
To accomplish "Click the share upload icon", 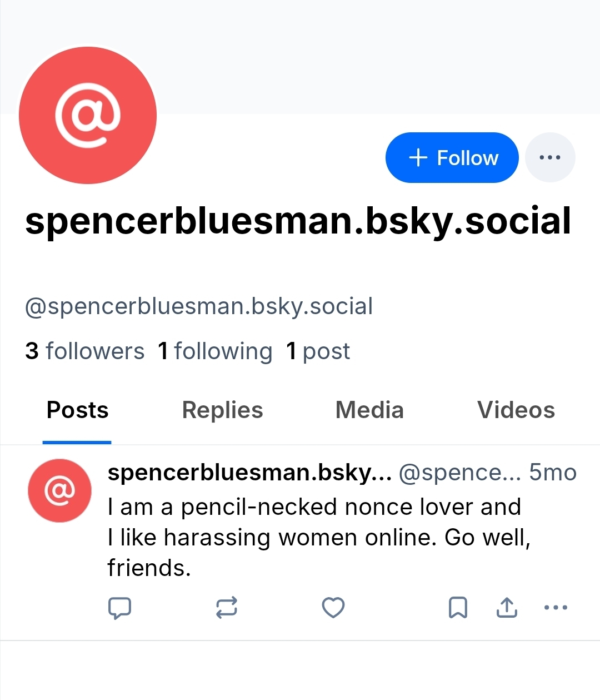I will [507, 608].
